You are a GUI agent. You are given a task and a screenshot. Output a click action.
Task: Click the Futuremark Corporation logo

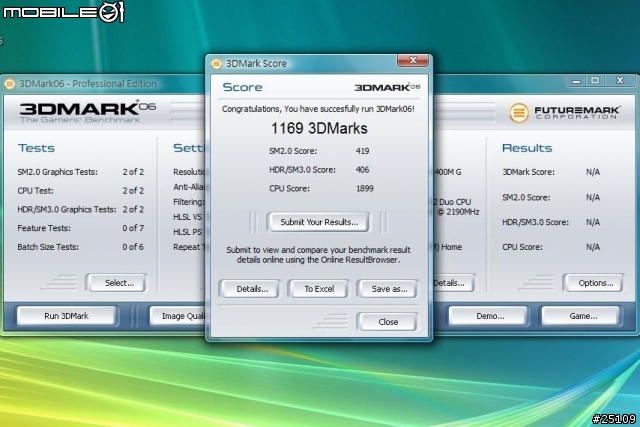[565, 112]
